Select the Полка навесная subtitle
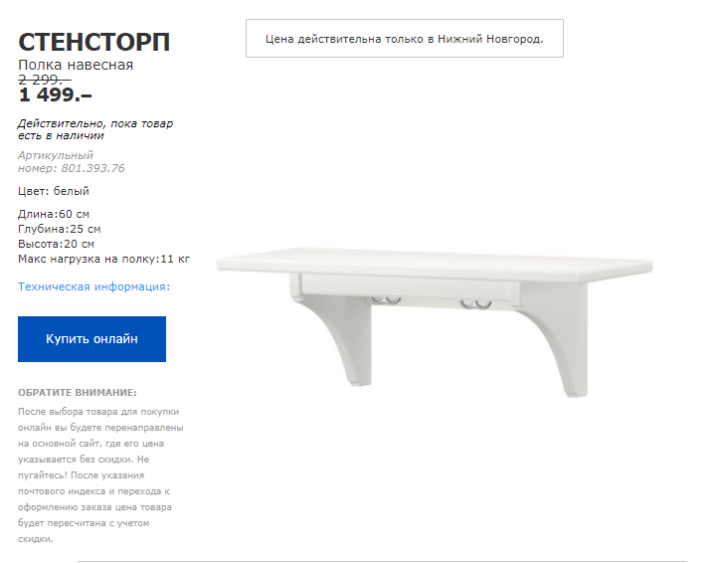The height and width of the screenshot is (563, 728). [76, 65]
